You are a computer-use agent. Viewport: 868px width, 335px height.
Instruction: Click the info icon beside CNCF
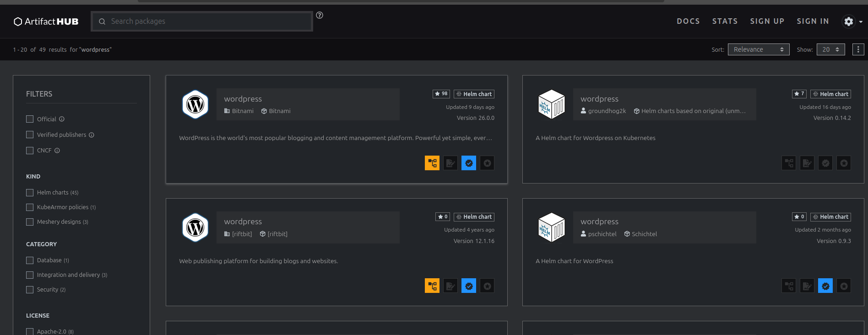point(57,151)
